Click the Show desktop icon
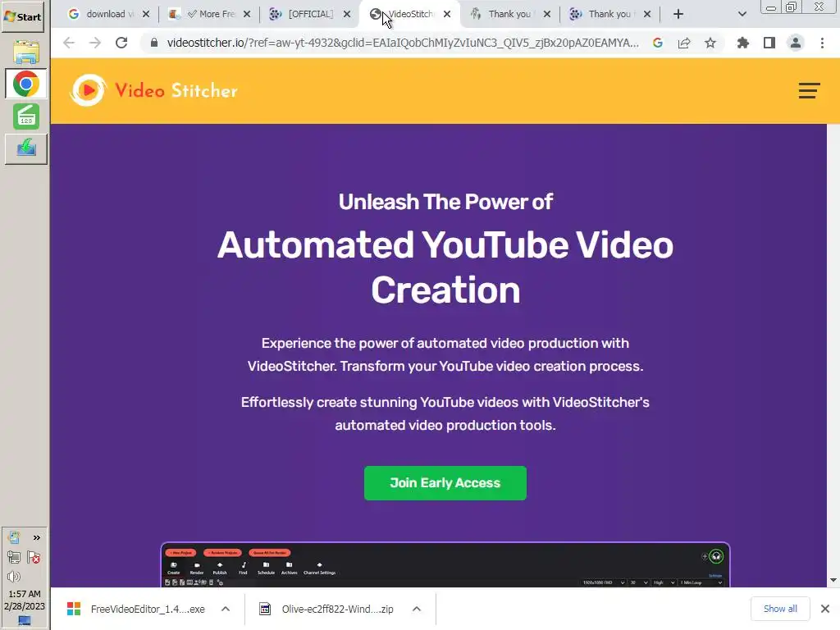 (x=25, y=621)
